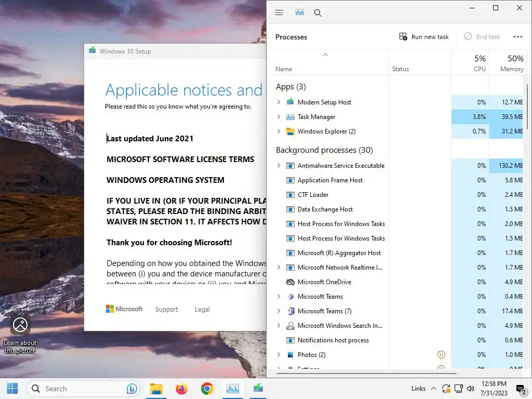This screenshot has height=399, width=532.
Task: Select the Windows Explorer folder icon in list
Action: click(290, 131)
